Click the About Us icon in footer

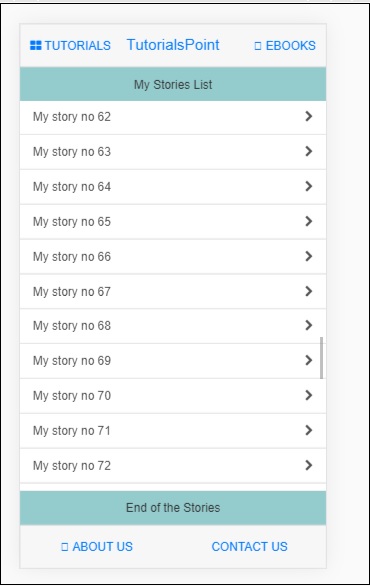pos(64,547)
